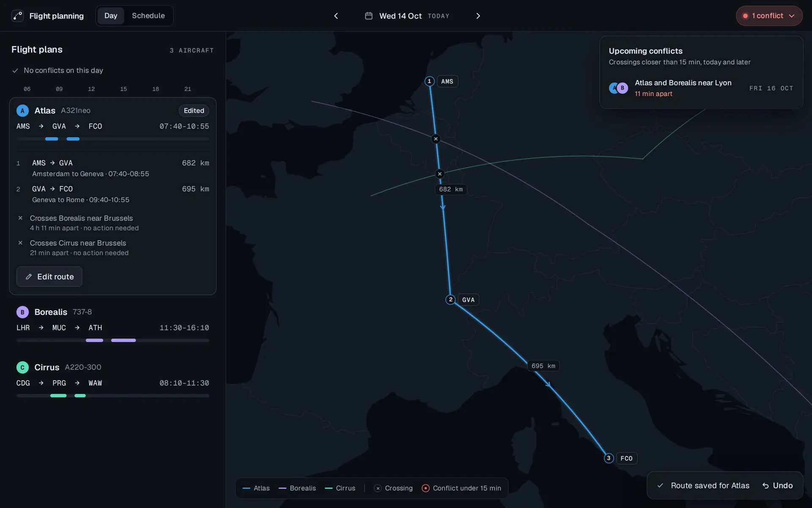Click Borealis legend entry

click(297, 488)
